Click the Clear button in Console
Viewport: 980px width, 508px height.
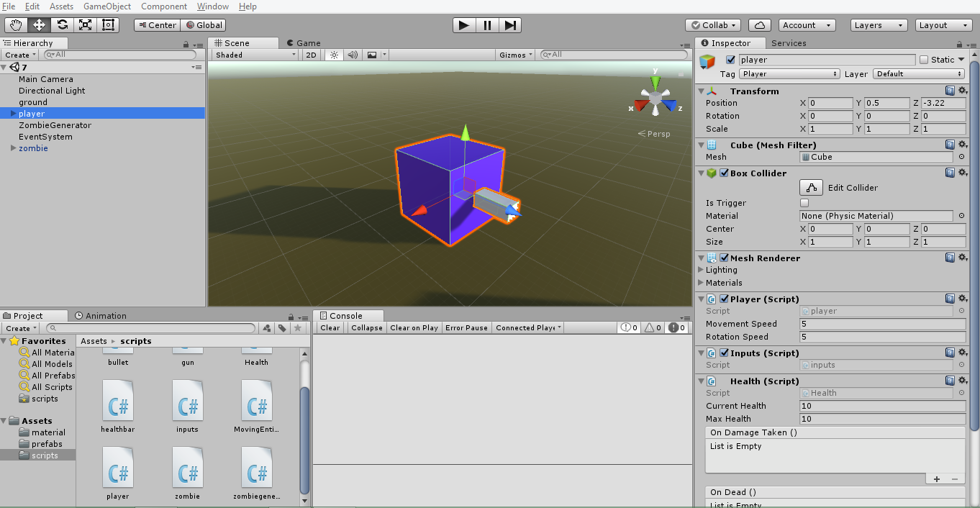click(330, 328)
